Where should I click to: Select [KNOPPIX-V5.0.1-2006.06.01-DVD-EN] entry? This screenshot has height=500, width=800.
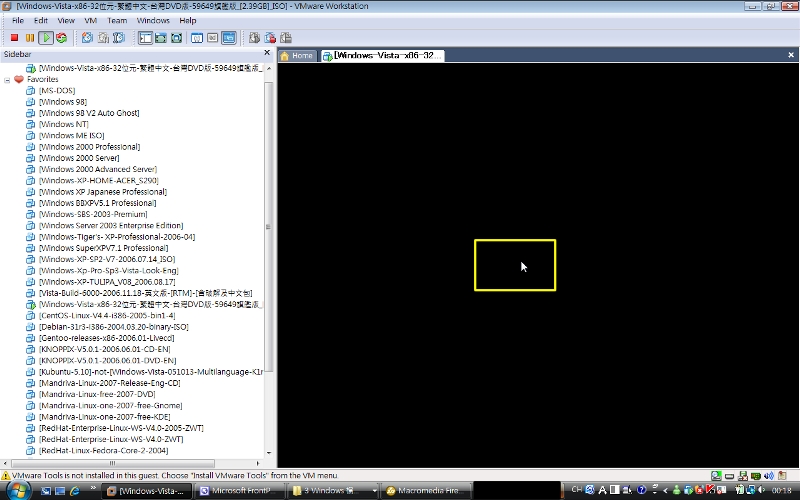(x=107, y=360)
